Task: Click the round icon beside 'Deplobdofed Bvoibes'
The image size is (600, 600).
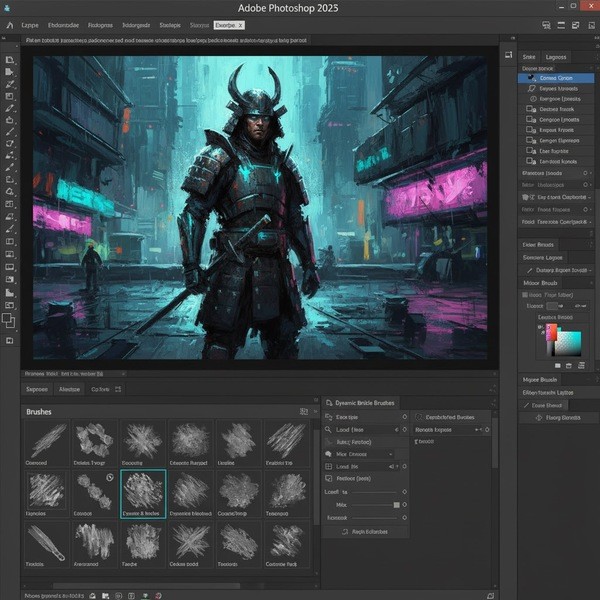Action: tap(419, 417)
